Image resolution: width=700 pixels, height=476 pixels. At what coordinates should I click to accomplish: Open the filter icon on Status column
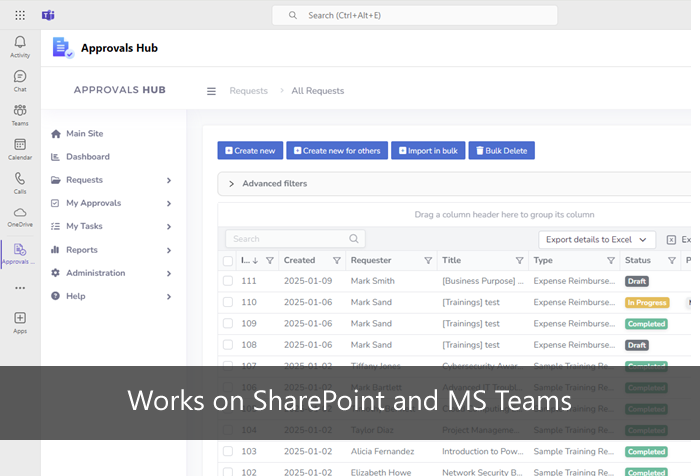click(x=671, y=260)
